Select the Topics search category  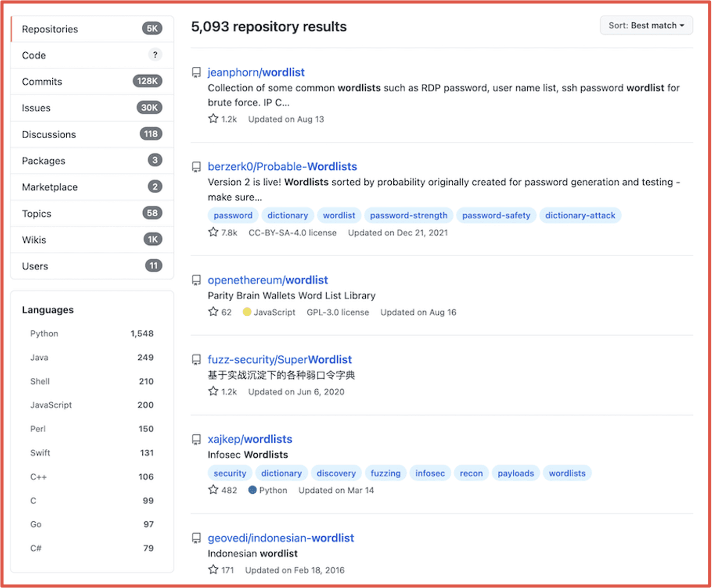tap(92, 214)
